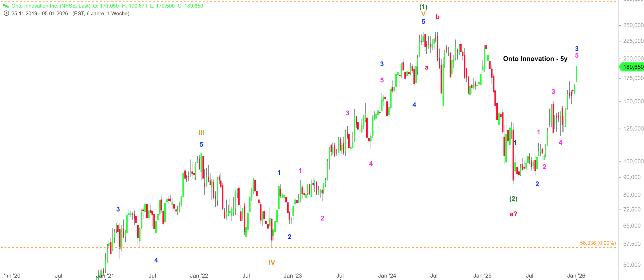Click the date range 25.11.2019 - 05.01.2026
This screenshot has width=644, height=280.
pyautogui.click(x=40, y=13)
